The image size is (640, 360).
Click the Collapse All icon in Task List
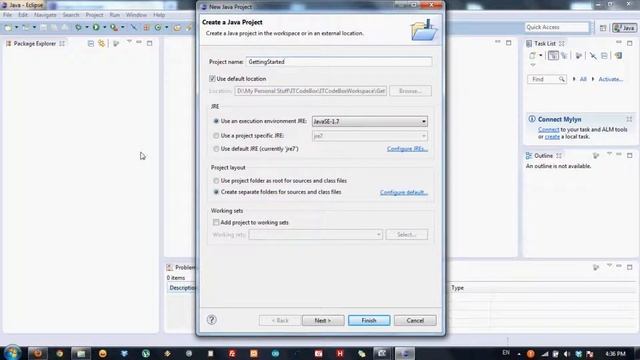(604, 56)
